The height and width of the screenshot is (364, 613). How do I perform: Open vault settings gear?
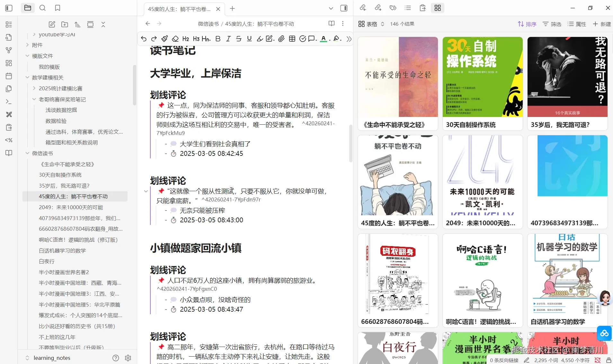[x=128, y=358]
